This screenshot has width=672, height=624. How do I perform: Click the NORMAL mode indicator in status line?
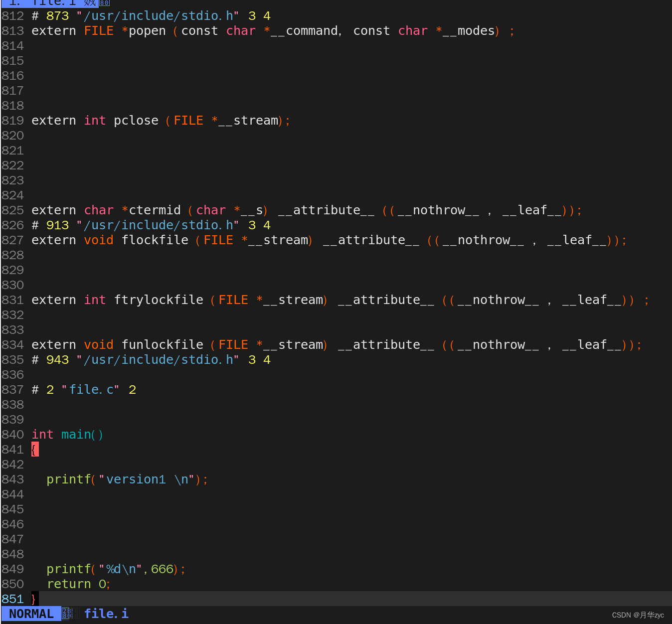(x=31, y=614)
